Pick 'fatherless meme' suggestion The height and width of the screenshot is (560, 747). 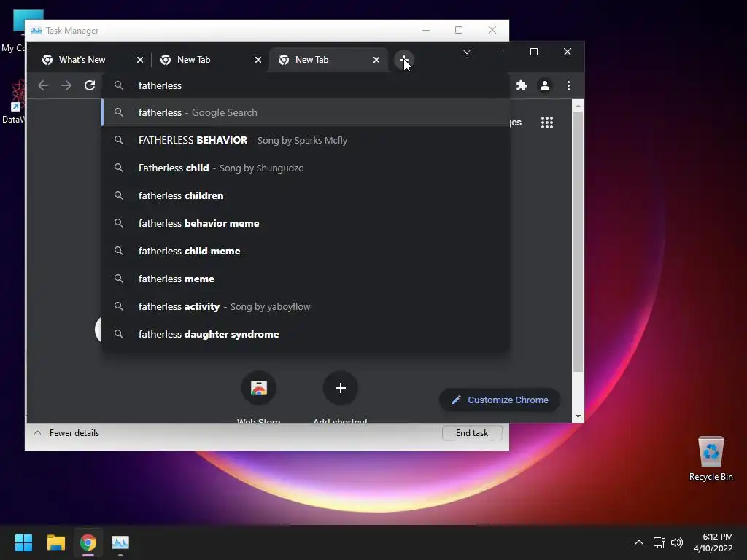coord(306,279)
